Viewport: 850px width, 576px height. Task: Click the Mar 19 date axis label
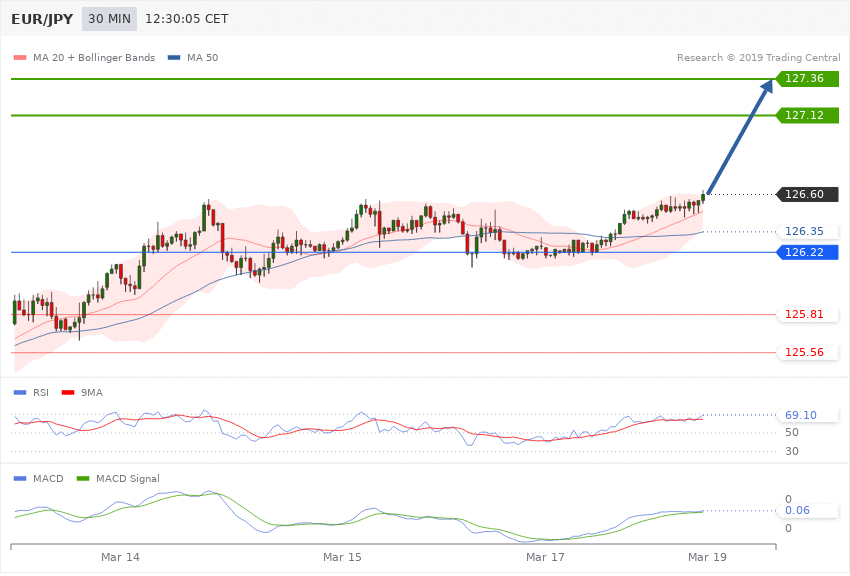click(x=707, y=557)
